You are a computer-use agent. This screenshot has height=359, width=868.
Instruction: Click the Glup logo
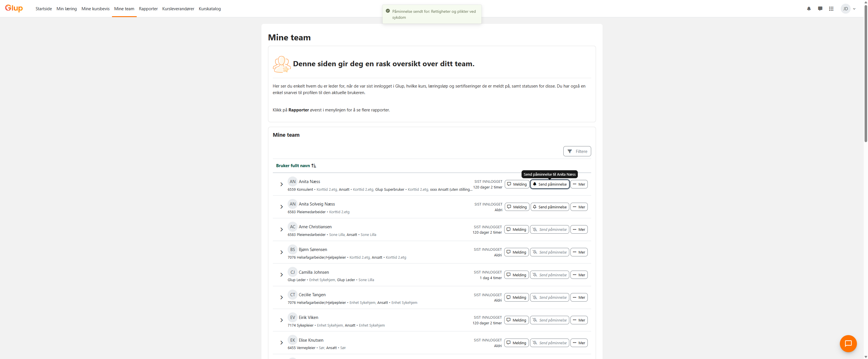coord(14,9)
